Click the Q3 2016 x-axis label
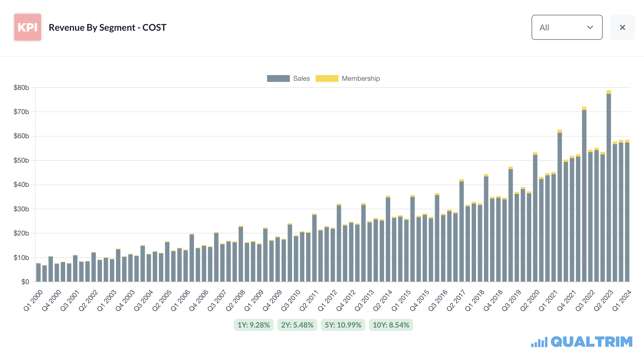This screenshot has height=360, width=644. 438,300
